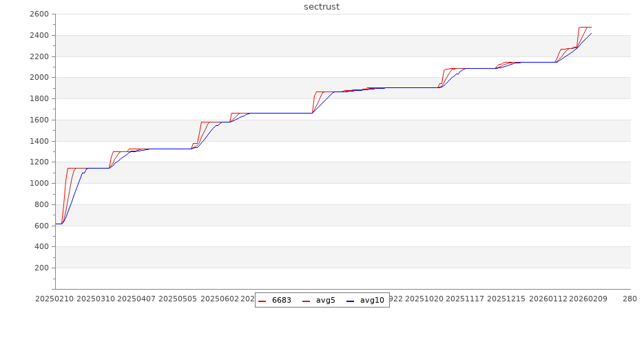This screenshot has width=644, height=344.
Task: Click the red line swatch beside 6683
Action: [262, 301]
